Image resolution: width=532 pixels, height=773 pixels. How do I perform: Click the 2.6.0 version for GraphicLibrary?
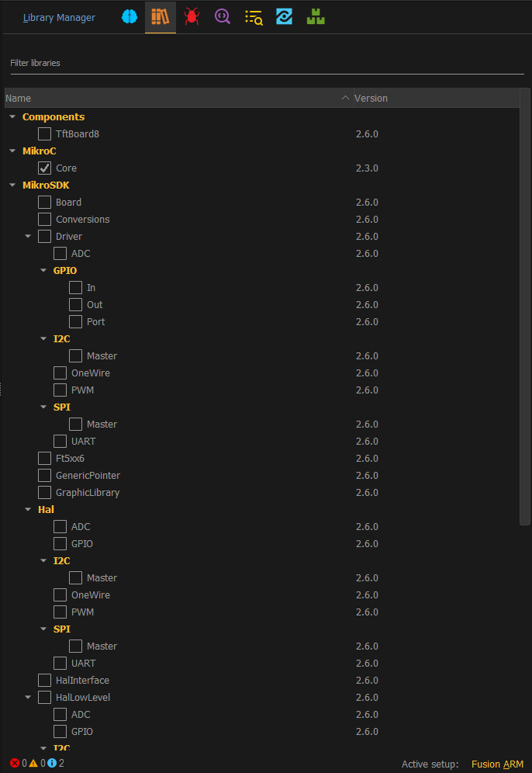pos(367,493)
